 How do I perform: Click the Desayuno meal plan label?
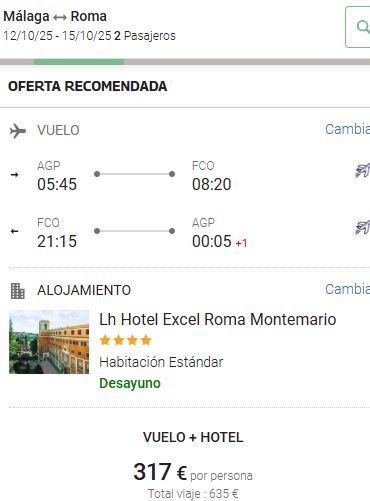[x=130, y=383]
